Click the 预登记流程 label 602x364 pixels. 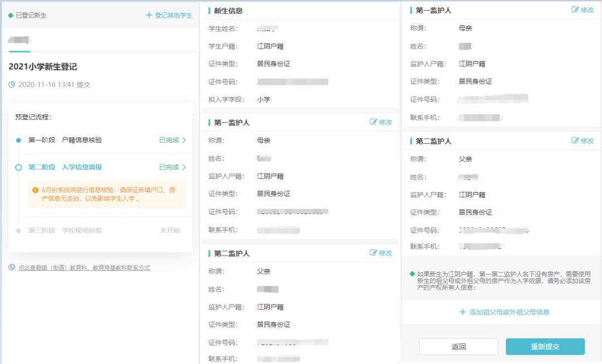click(33, 117)
